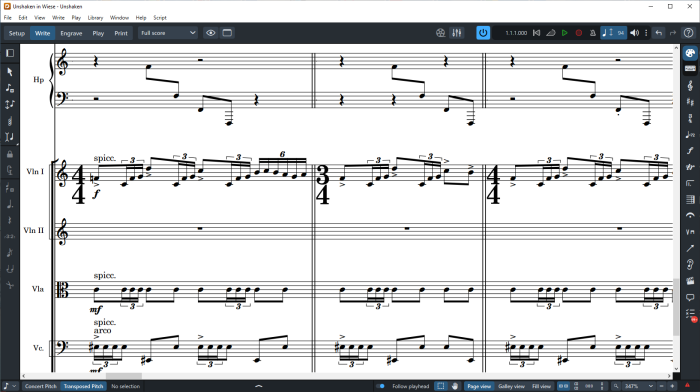Click the vertical scrollbar thumb
The image size is (700, 392).
coord(676,307)
